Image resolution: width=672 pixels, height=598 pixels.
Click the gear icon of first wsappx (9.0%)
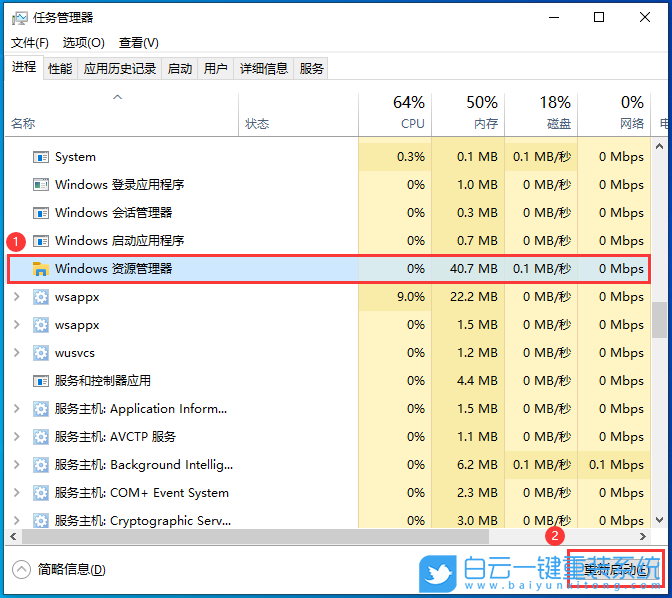coord(41,297)
